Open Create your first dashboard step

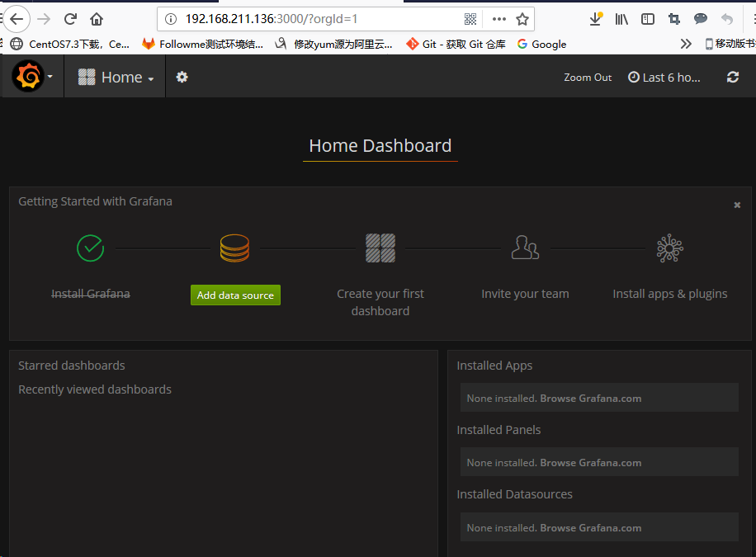[x=380, y=302]
